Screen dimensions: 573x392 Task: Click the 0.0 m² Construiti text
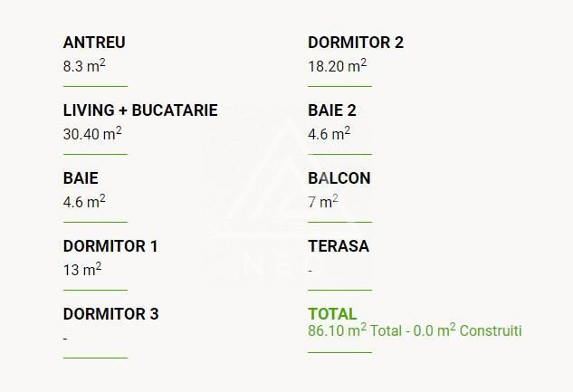click(x=467, y=330)
